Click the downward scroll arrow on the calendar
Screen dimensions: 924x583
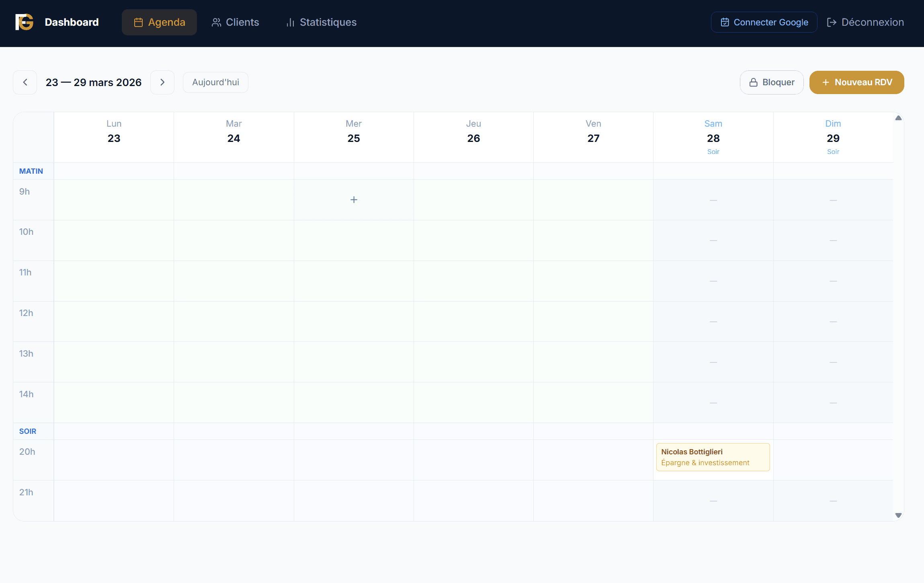tap(899, 515)
